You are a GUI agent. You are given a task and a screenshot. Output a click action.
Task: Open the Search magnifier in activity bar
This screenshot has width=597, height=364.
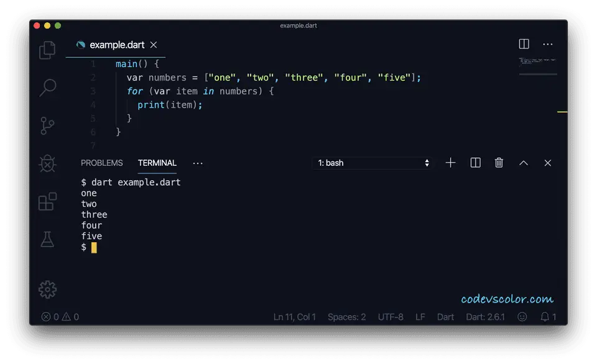coord(48,88)
